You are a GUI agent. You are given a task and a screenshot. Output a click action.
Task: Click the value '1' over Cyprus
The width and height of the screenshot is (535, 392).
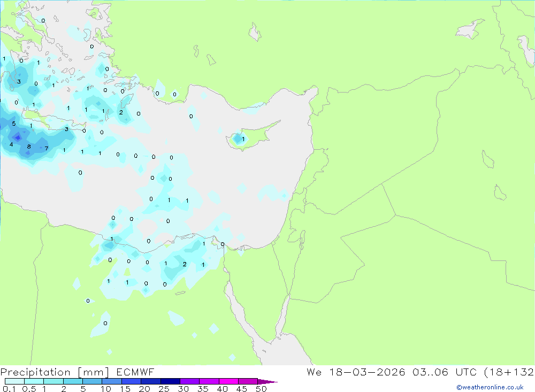click(x=243, y=139)
